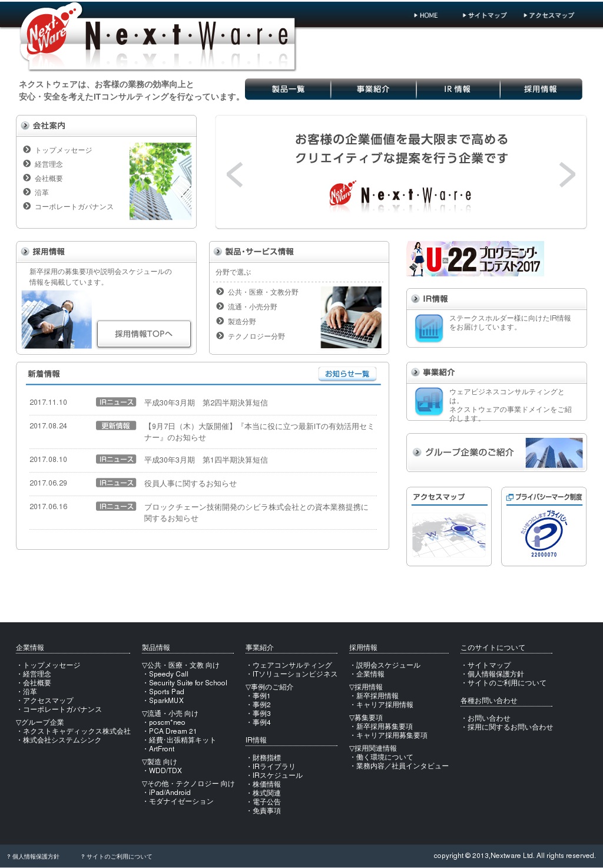Click the IR情報 bar chart icon
This screenshot has height=868, width=603.
pyautogui.click(x=429, y=328)
